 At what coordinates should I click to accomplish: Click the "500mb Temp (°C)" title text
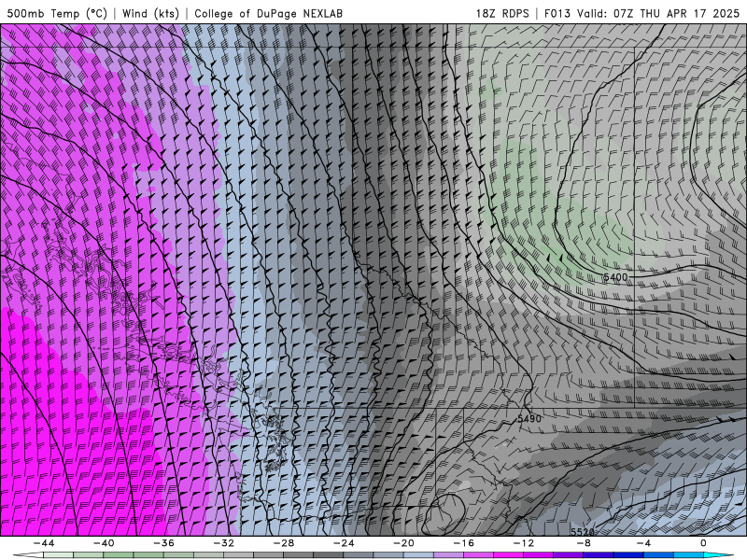tap(57, 14)
